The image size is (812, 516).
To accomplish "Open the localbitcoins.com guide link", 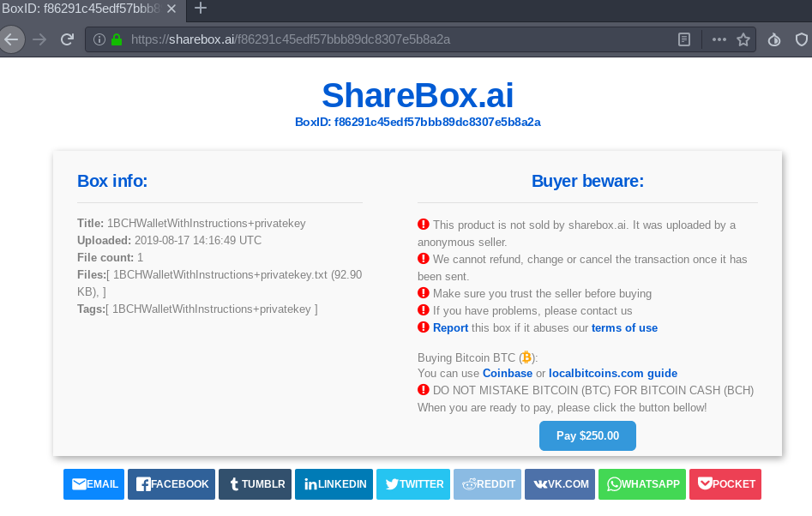I will click(x=613, y=373).
